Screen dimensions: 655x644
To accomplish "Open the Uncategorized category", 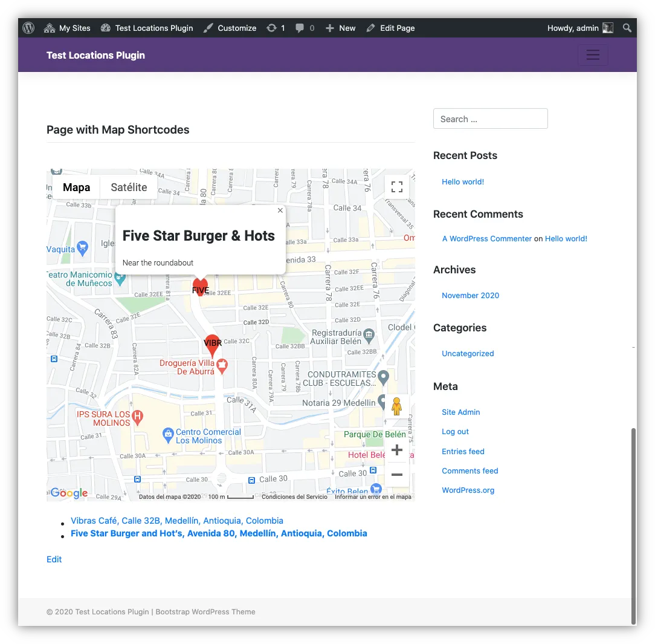I will coord(468,354).
